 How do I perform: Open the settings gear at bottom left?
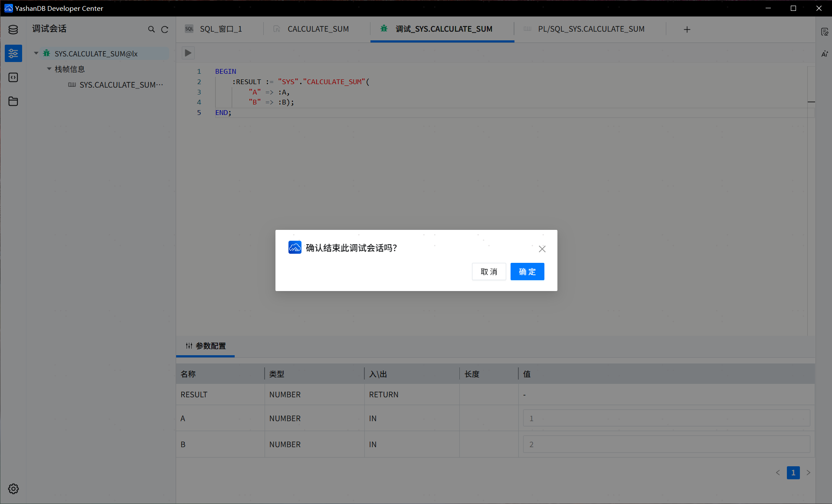[x=13, y=489]
